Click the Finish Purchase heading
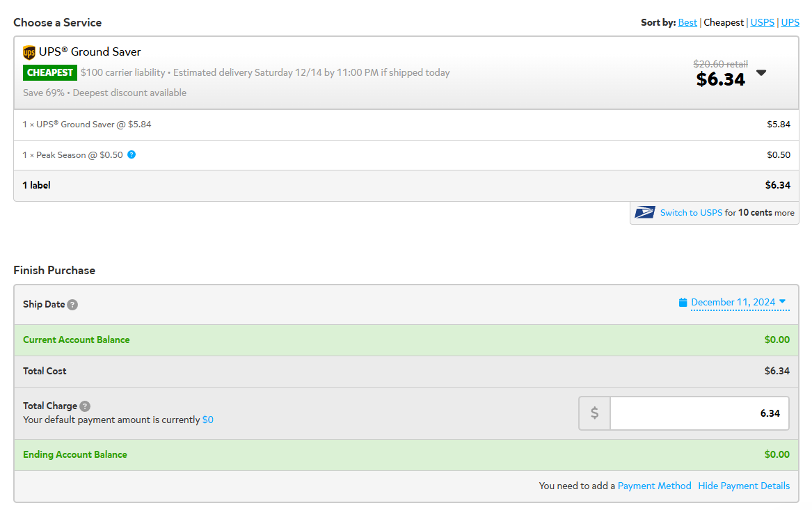The height and width of the screenshot is (510, 812). [54, 270]
